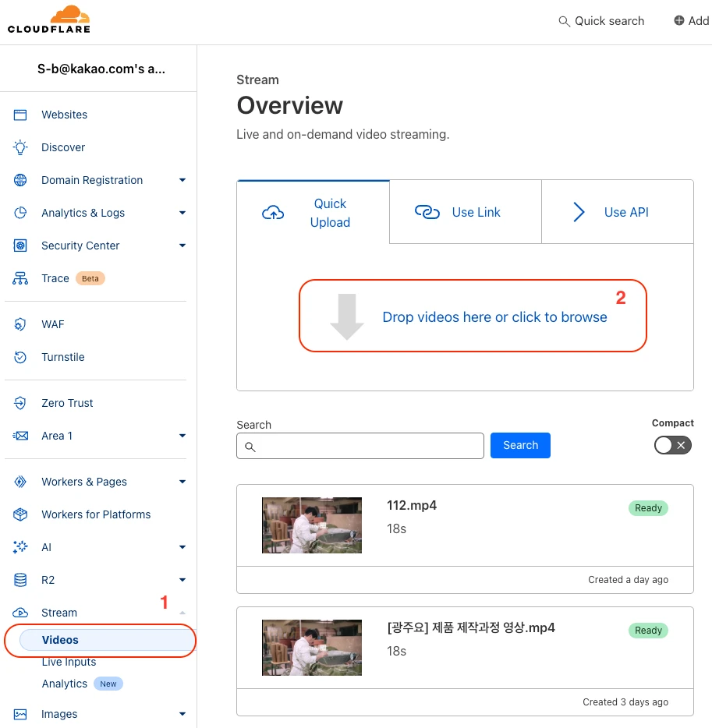Open Live Inputs under Stream
Viewport: 712px width, 728px height.
coord(69,662)
